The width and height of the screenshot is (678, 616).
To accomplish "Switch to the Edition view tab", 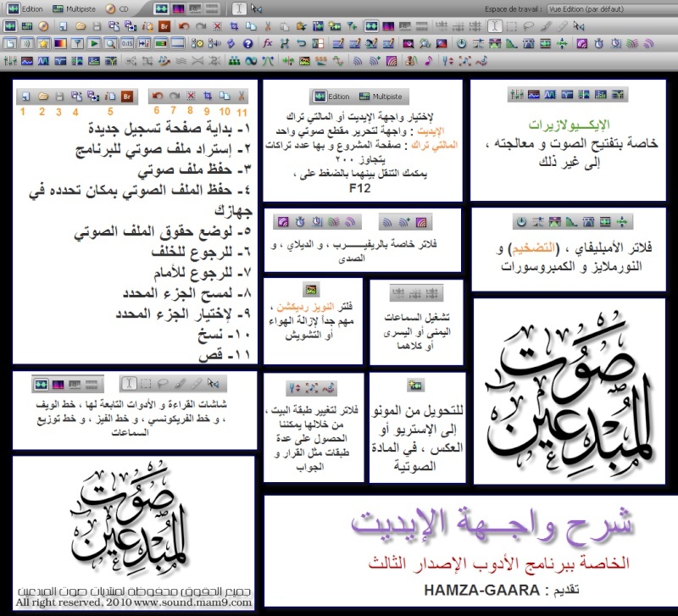I will [x=25, y=8].
